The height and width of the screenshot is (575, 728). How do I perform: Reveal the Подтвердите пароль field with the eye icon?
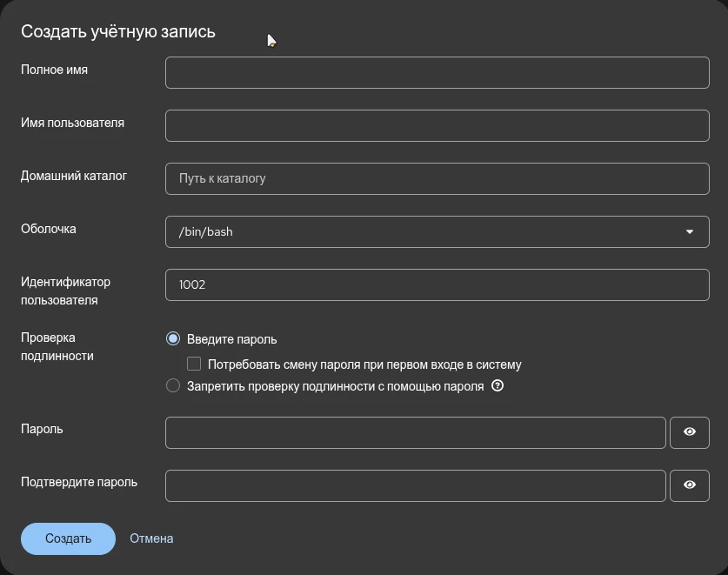pyautogui.click(x=689, y=485)
